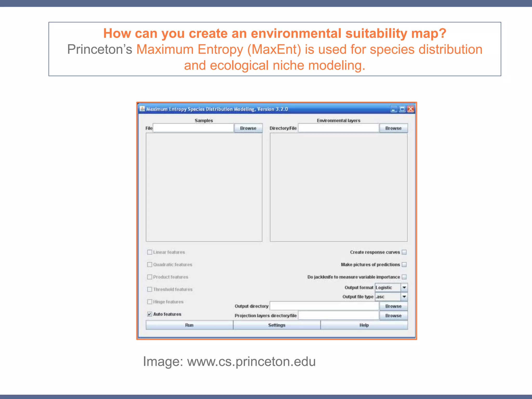Toggle the Linear features checkbox
The height and width of the screenshot is (399, 532).
pyautogui.click(x=150, y=252)
